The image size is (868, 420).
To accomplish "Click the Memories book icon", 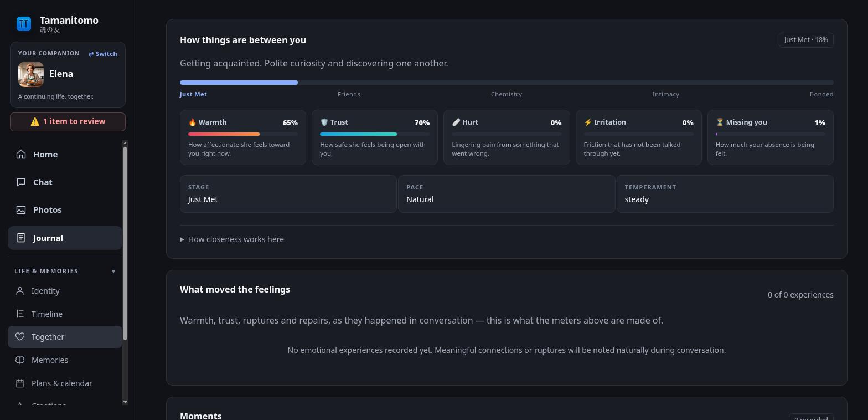I will point(20,360).
